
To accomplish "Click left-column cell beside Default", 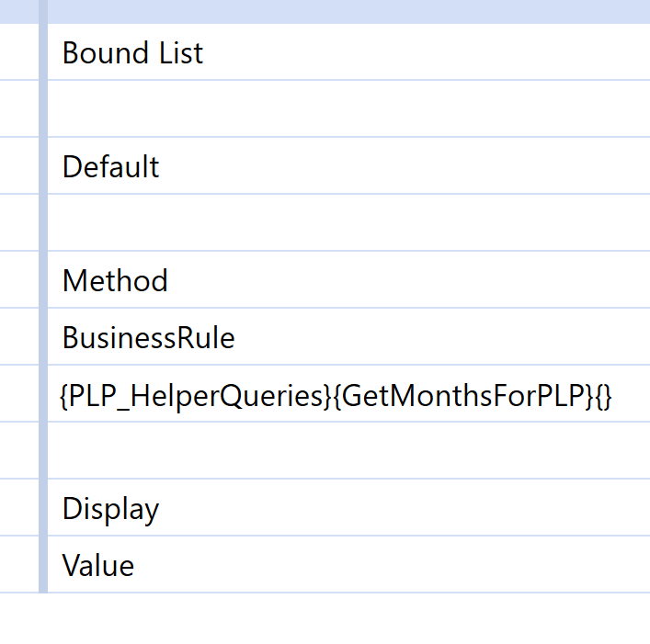I will pyautogui.click(x=18, y=167).
